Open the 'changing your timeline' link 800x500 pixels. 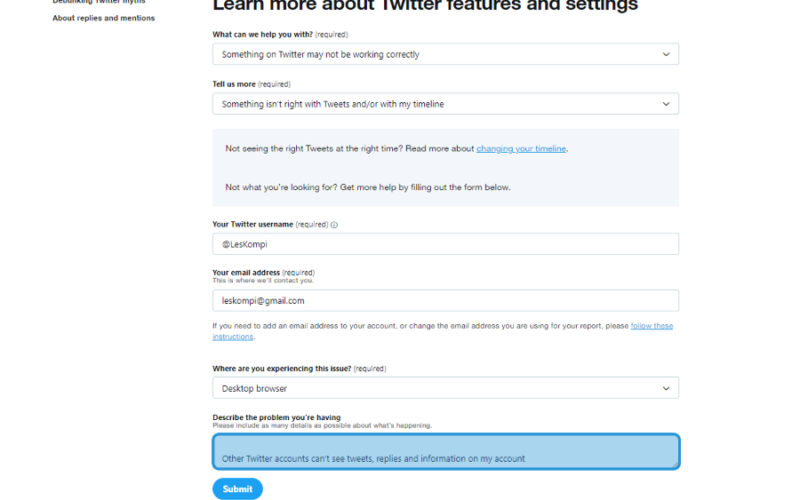[521, 148]
